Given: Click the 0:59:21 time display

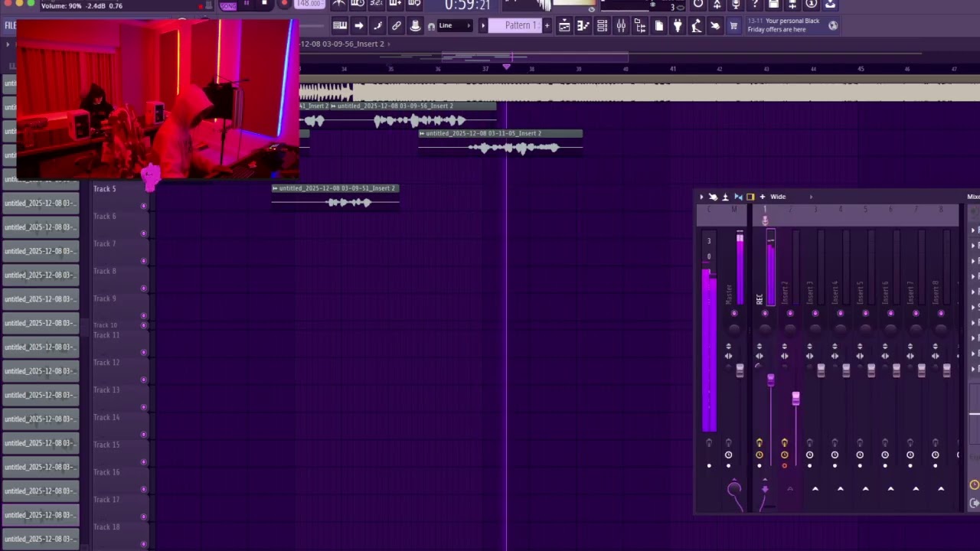Looking at the screenshot, I should pos(467,5).
